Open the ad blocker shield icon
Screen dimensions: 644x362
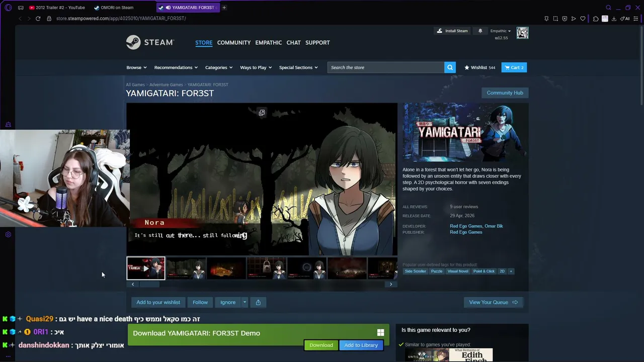point(565,19)
